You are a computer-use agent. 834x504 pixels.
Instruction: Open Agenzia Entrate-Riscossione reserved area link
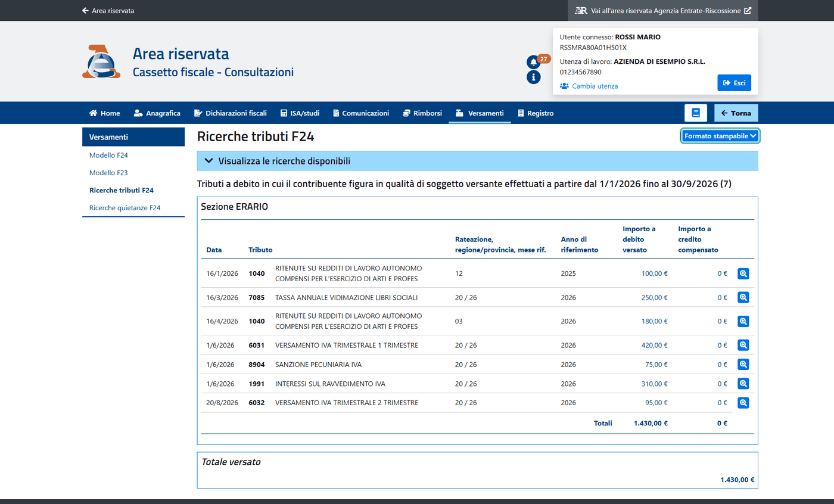pyautogui.click(x=663, y=10)
